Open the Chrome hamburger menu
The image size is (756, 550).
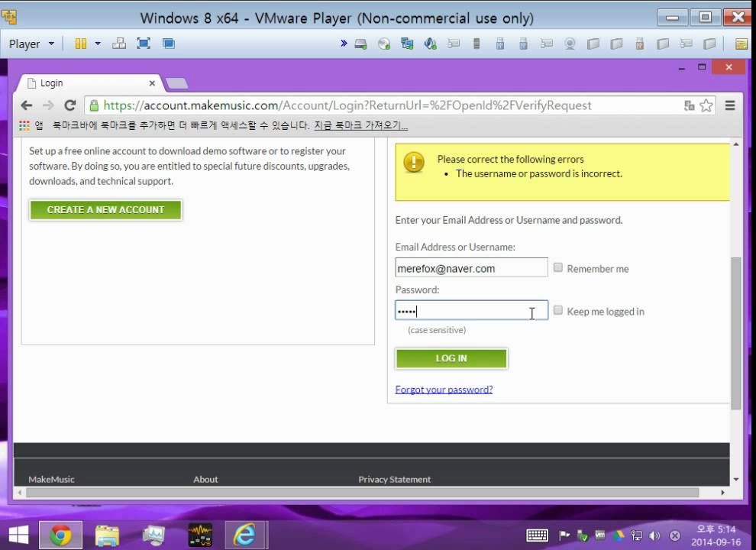[x=730, y=105]
